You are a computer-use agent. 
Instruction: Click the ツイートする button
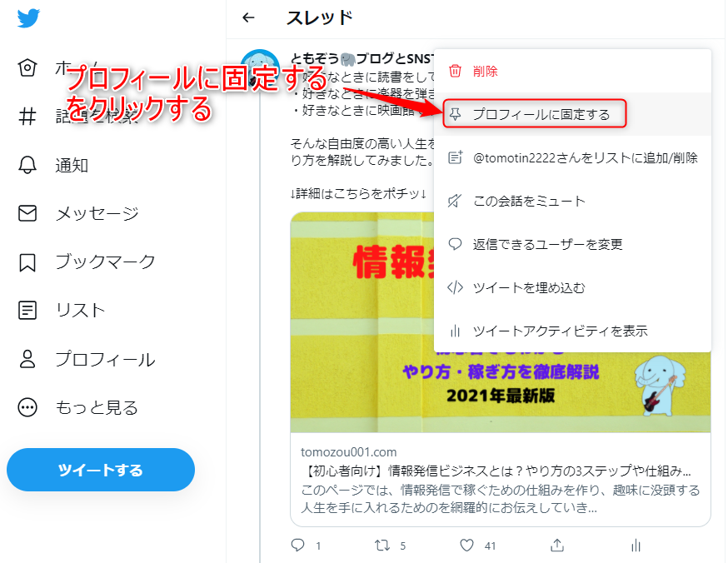(x=101, y=470)
